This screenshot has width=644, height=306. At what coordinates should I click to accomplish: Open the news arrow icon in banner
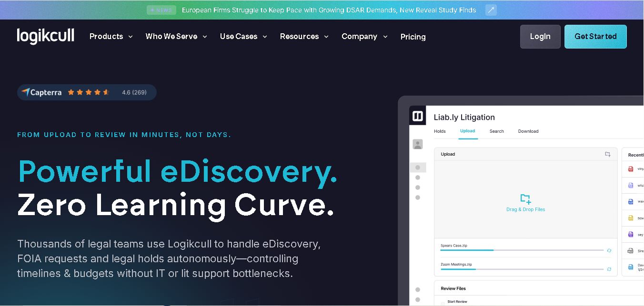tap(491, 10)
